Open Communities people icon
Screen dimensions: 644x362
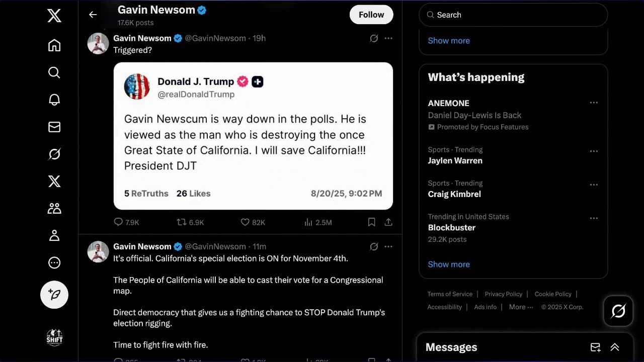coord(54,208)
